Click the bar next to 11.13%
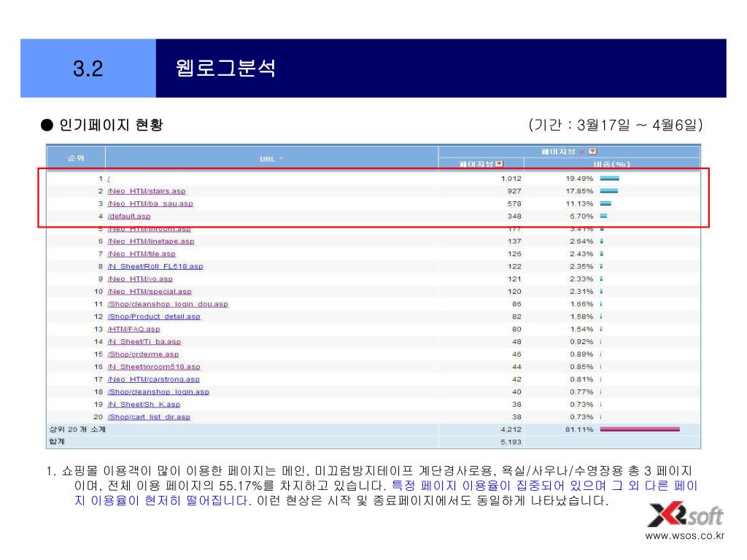Image resolution: width=747 pixels, height=560 pixels. click(x=605, y=204)
